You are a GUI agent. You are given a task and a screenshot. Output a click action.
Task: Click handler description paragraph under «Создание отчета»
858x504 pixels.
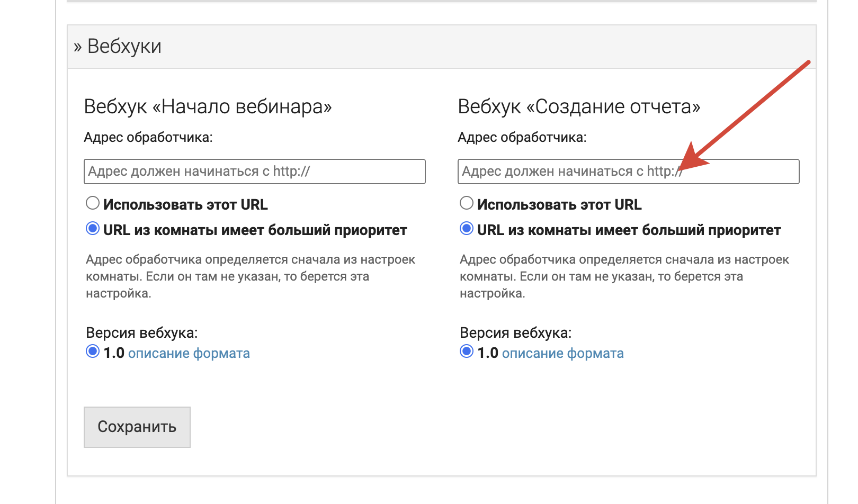624,276
